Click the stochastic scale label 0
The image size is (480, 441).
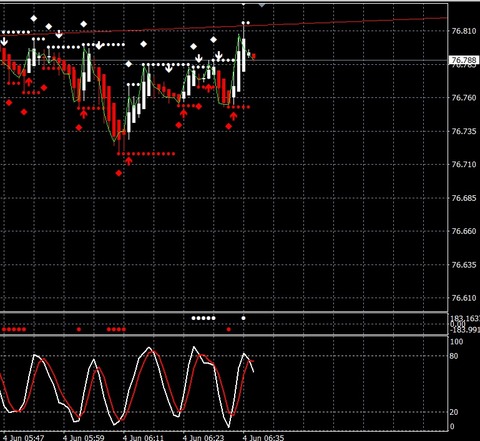pos(452,426)
